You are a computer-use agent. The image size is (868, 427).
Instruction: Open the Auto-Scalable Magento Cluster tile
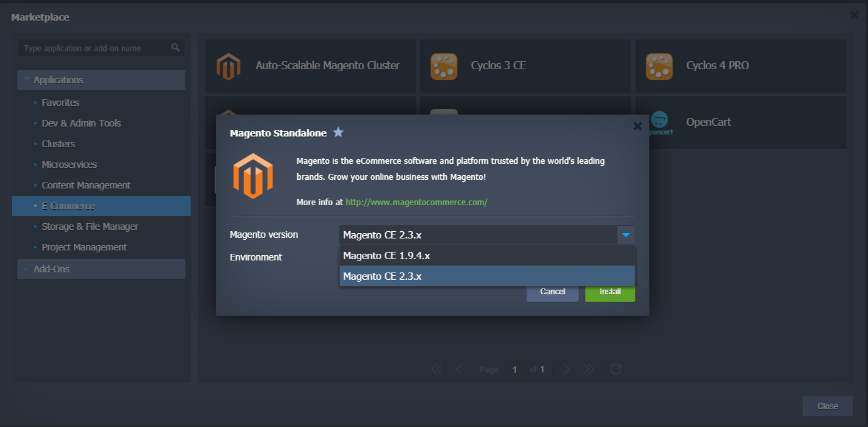pyautogui.click(x=310, y=66)
